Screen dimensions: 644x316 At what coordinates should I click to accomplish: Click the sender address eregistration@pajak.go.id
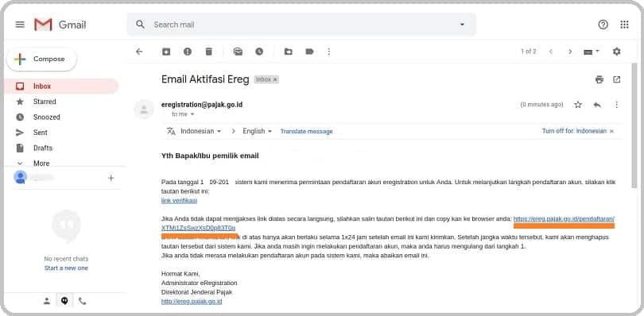(x=202, y=105)
